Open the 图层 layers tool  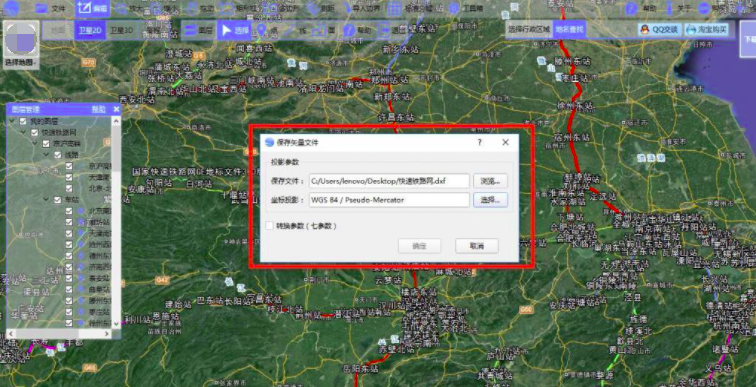tap(198, 30)
